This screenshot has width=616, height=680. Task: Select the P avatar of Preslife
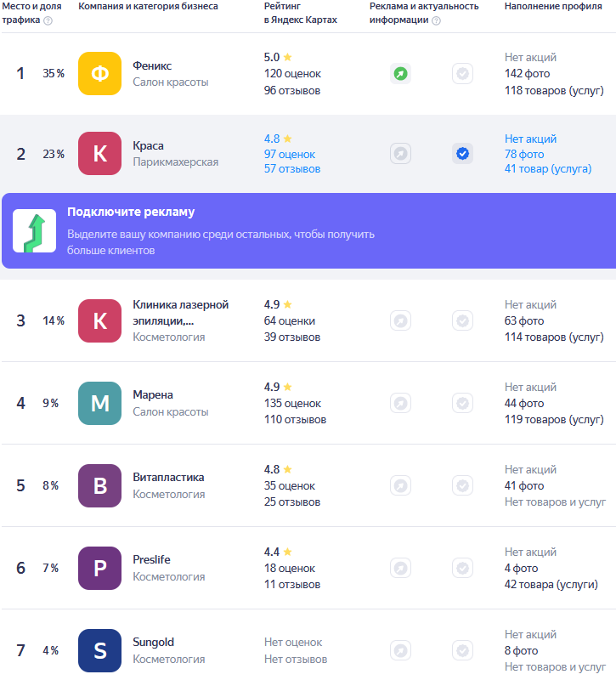pos(99,568)
